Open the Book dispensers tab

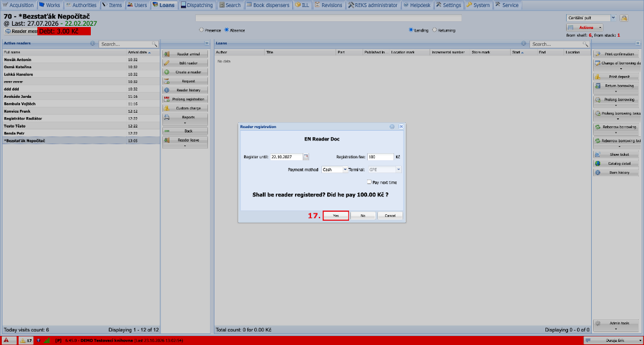268,5
